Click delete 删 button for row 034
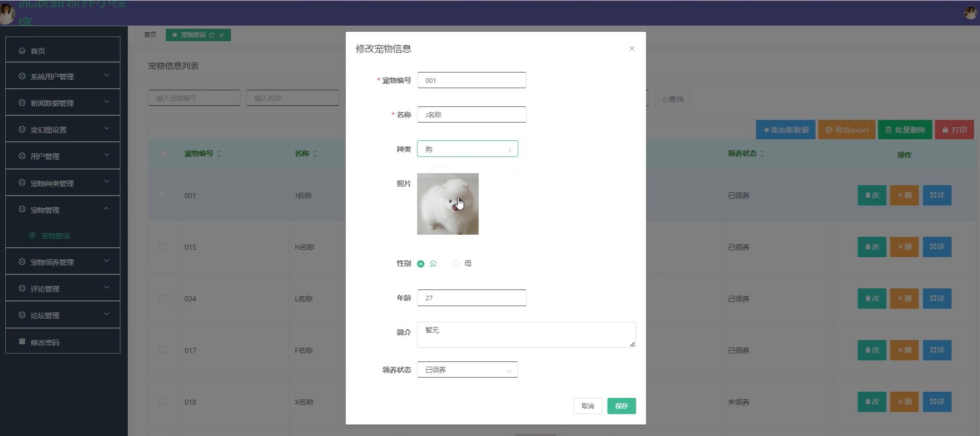Screen dimensions: 980x436 click(x=904, y=298)
